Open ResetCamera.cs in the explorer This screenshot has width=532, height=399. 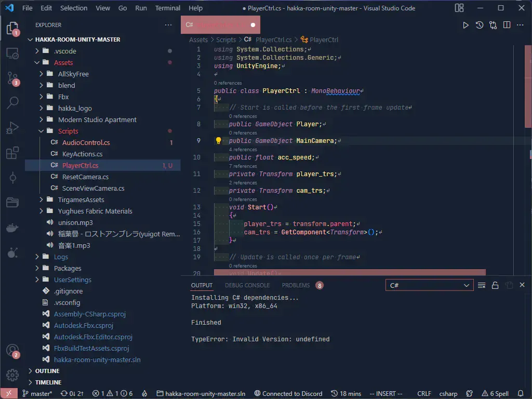[x=85, y=177]
